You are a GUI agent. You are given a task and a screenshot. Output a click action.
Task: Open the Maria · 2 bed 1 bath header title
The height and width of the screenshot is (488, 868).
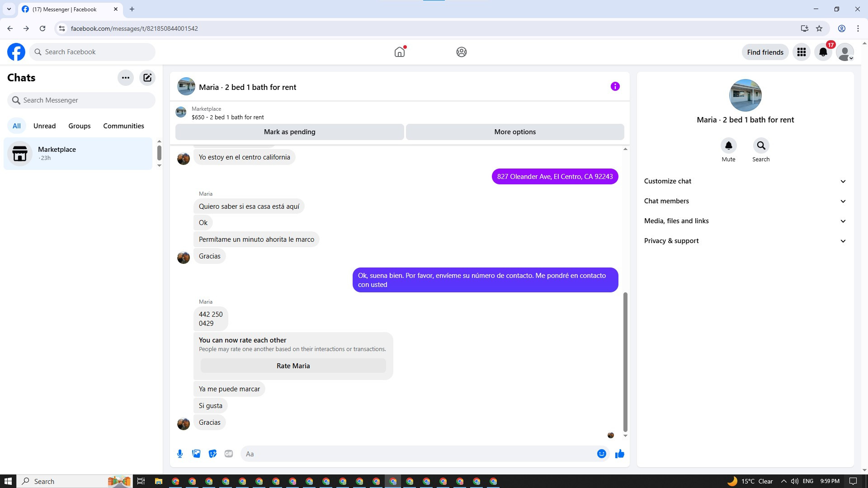coord(248,87)
